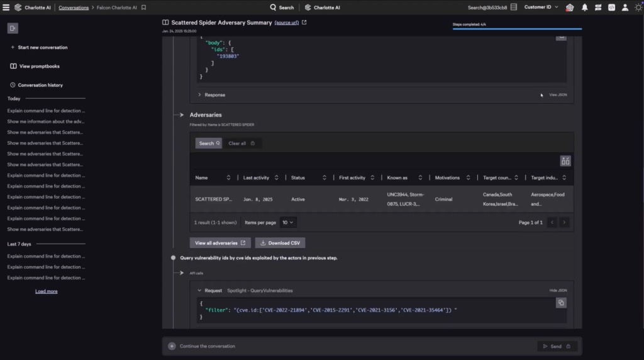
Task: Open View promptbooks
Action: [35, 66]
